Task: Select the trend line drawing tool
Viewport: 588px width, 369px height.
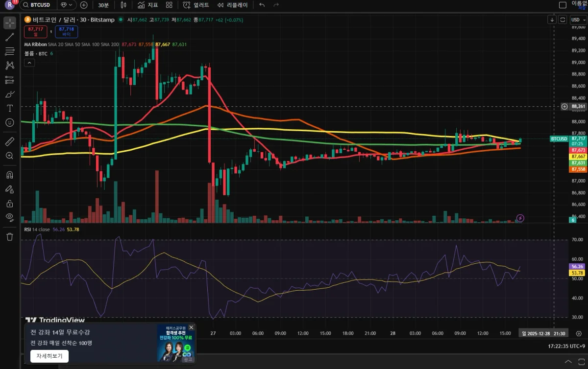Action: [9, 37]
